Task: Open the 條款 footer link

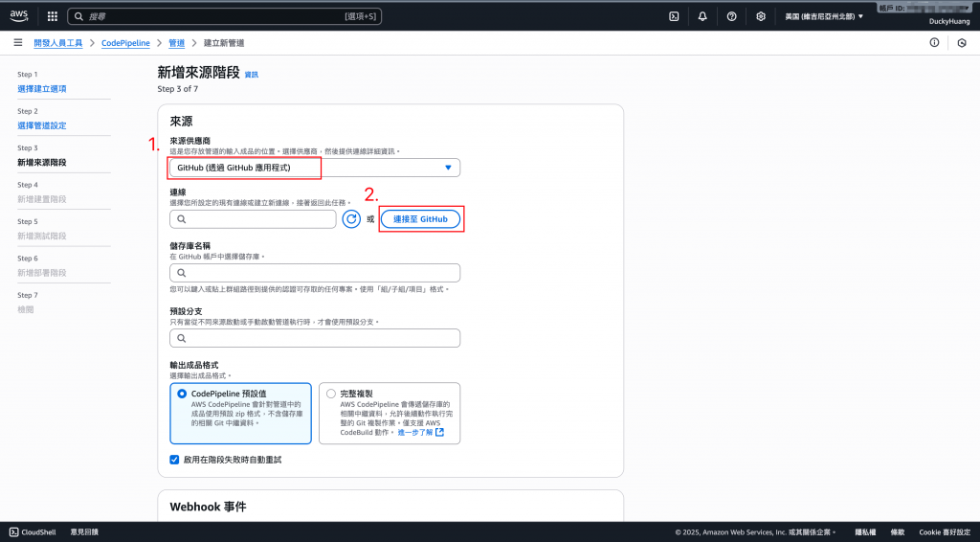Action: click(898, 532)
